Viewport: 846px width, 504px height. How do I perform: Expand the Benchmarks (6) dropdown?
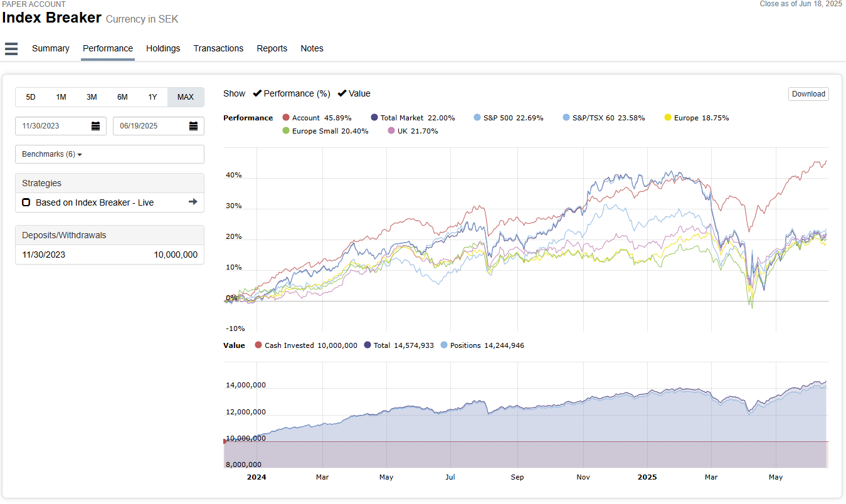[53, 154]
